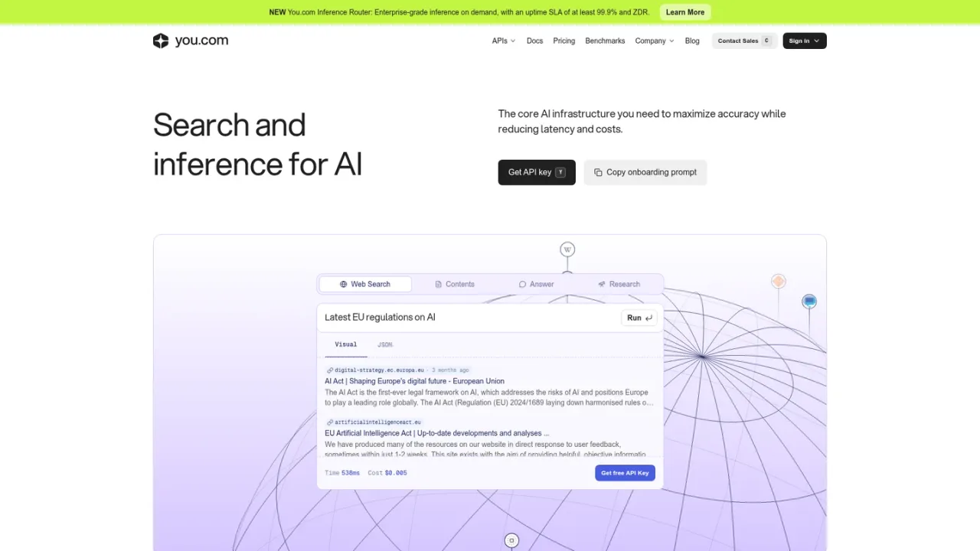Click the 'Cost $0.005' readout
This screenshot has height=551, width=980.
click(x=387, y=473)
